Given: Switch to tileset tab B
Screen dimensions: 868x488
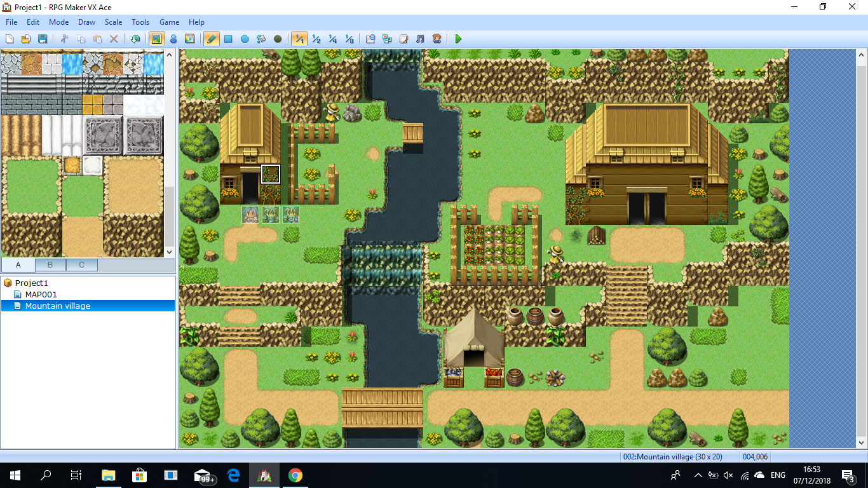Looking at the screenshot, I should [50, 264].
